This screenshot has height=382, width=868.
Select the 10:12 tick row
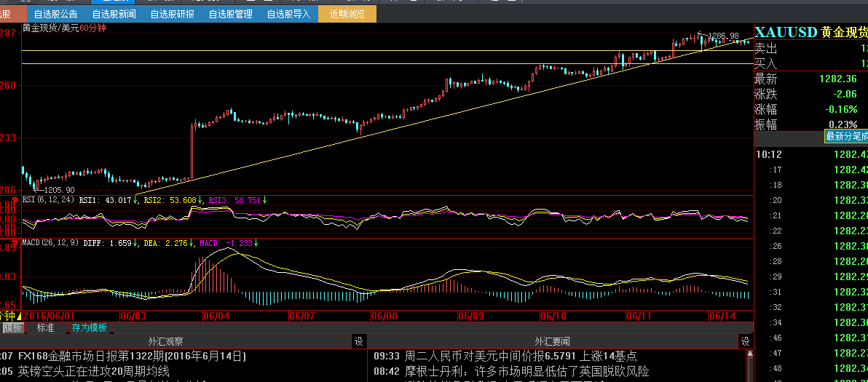click(x=811, y=154)
